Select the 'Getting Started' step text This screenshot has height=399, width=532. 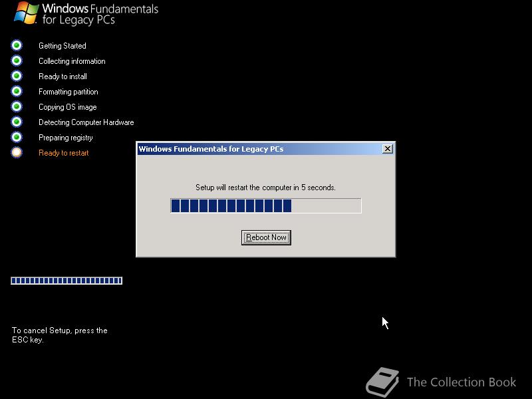pyautogui.click(x=63, y=46)
